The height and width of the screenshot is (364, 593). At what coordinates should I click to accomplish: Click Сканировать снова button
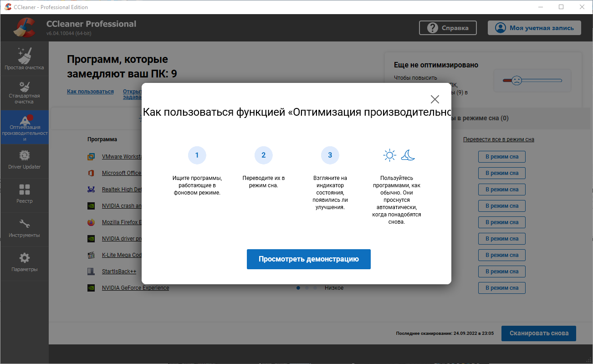[x=538, y=333]
